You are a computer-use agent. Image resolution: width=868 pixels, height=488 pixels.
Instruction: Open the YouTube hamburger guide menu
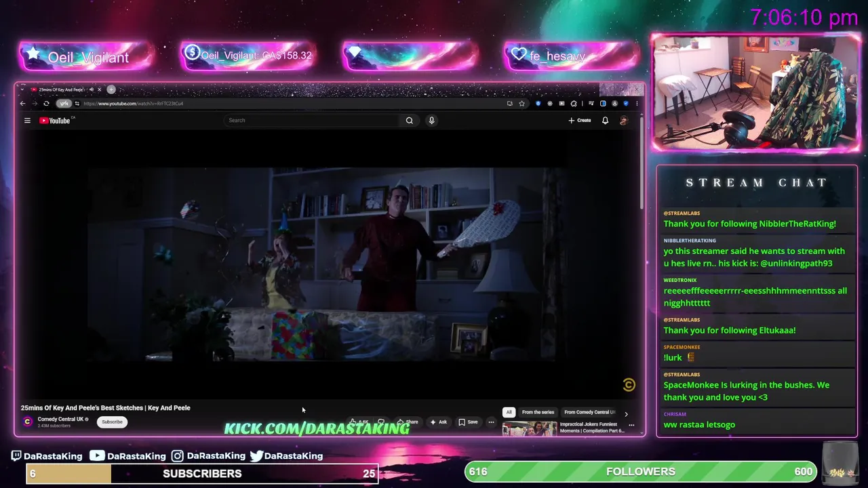(27, 121)
